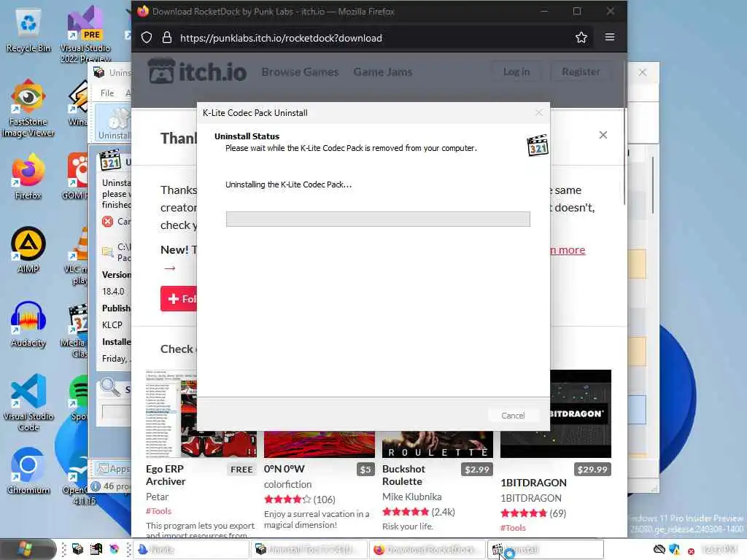Click the Windows Start button
Screen dimensions: 747x560
28,550
